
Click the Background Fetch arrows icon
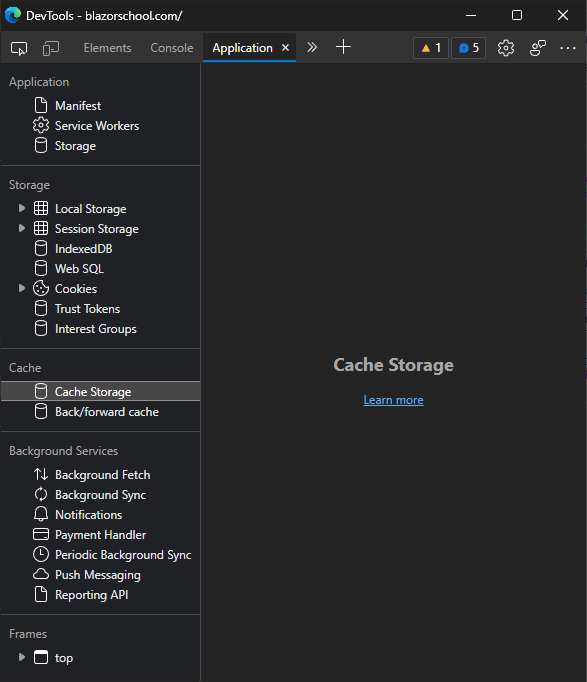pyautogui.click(x=41, y=475)
